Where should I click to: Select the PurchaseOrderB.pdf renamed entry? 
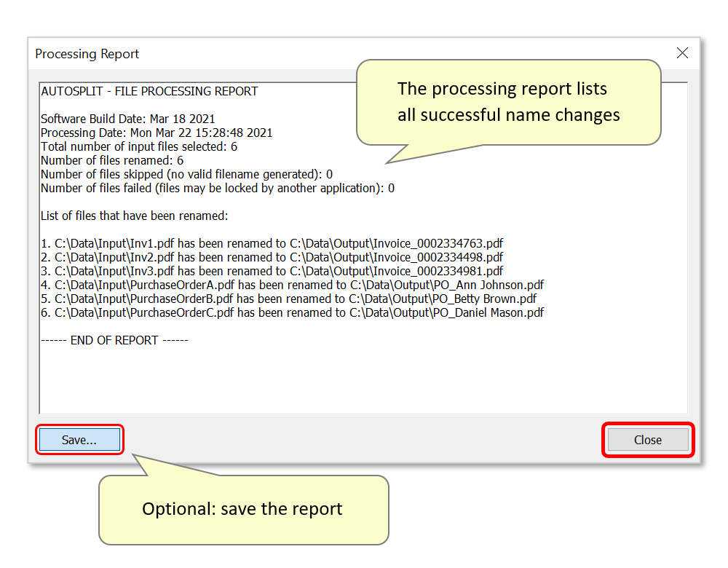click(x=289, y=299)
